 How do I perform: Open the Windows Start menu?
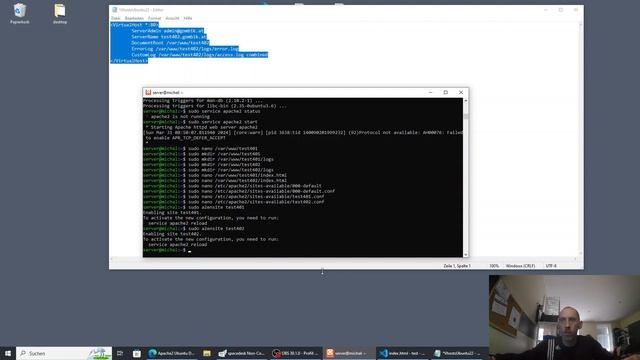click(8, 353)
